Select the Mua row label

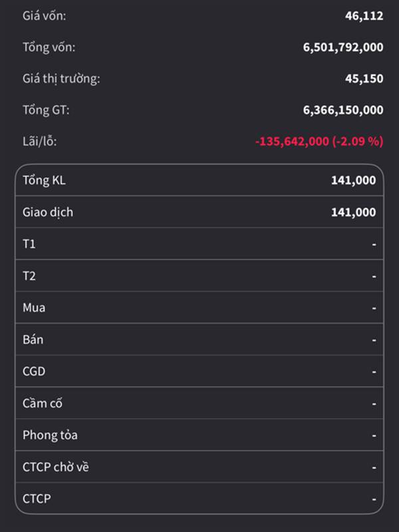(x=34, y=308)
